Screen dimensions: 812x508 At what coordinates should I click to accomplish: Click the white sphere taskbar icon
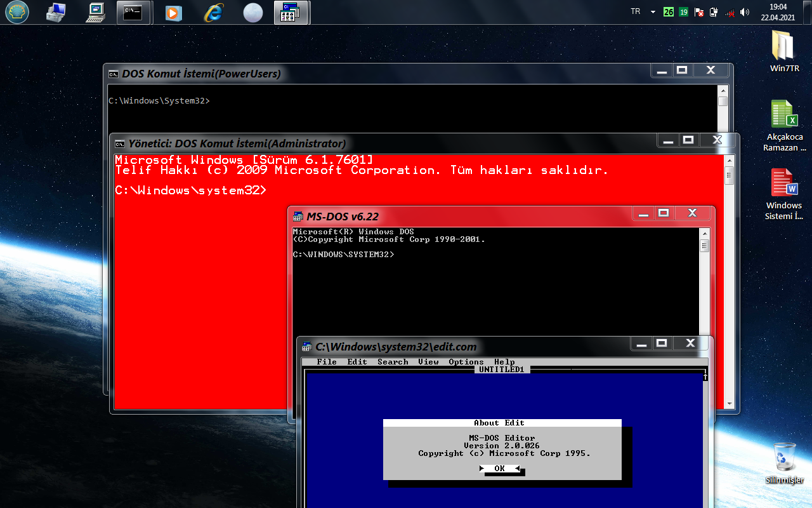(x=253, y=13)
